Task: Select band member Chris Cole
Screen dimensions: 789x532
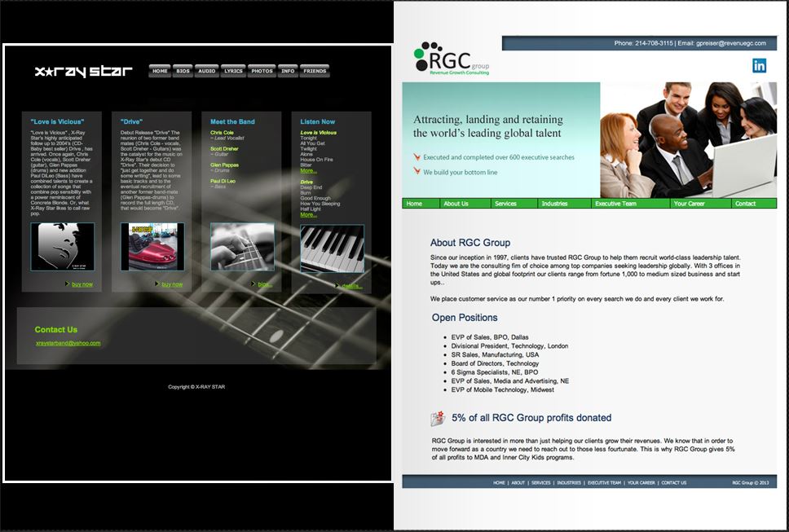Action: tap(222, 133)
